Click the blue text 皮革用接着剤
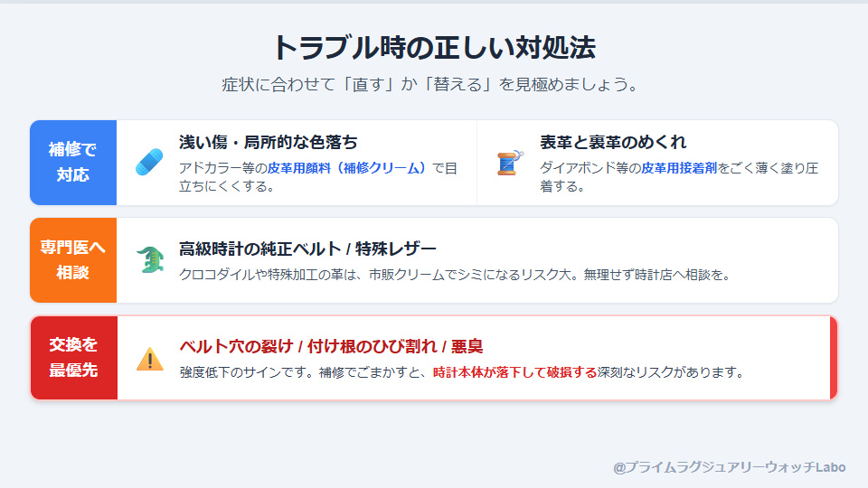The image size is (868, 488). 679,168
